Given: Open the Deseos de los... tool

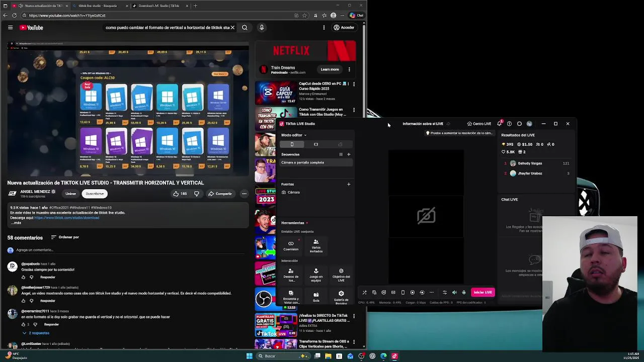Looking at the screenshot, I should point(291,275).
